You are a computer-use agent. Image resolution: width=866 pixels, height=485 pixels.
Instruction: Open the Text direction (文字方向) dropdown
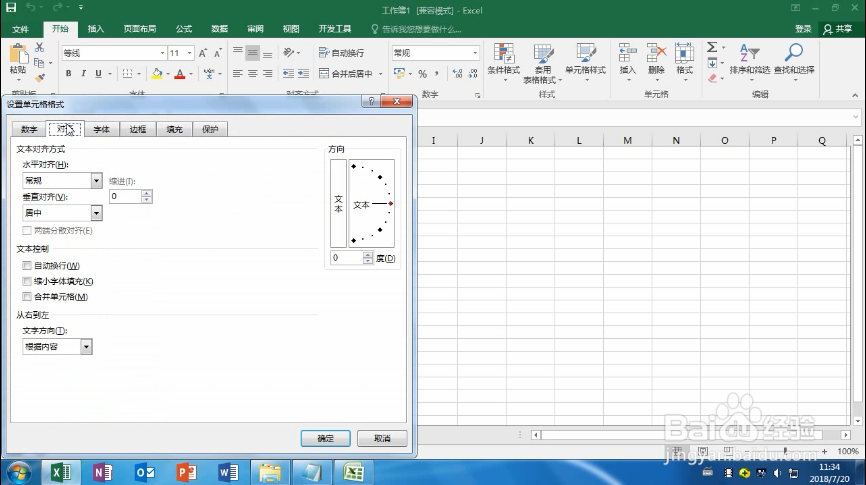86,346
